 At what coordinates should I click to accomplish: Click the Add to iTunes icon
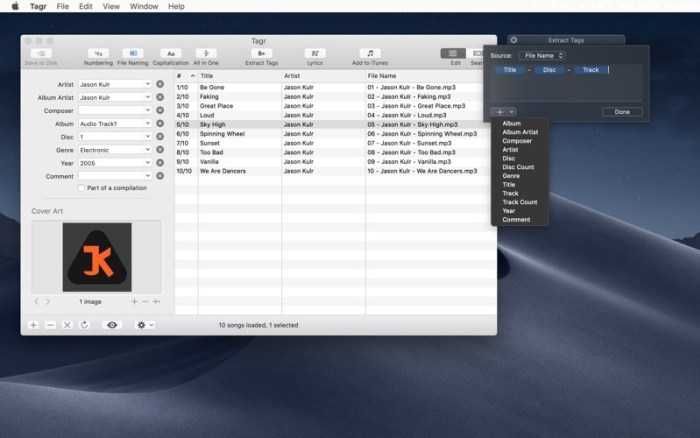[x=371, y=53]
